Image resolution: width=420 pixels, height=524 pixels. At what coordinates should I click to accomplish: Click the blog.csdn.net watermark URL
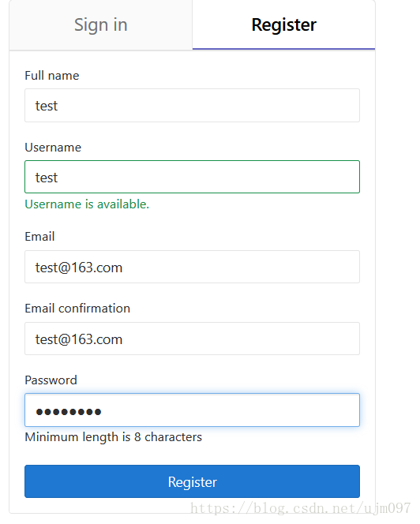(300, 508)
